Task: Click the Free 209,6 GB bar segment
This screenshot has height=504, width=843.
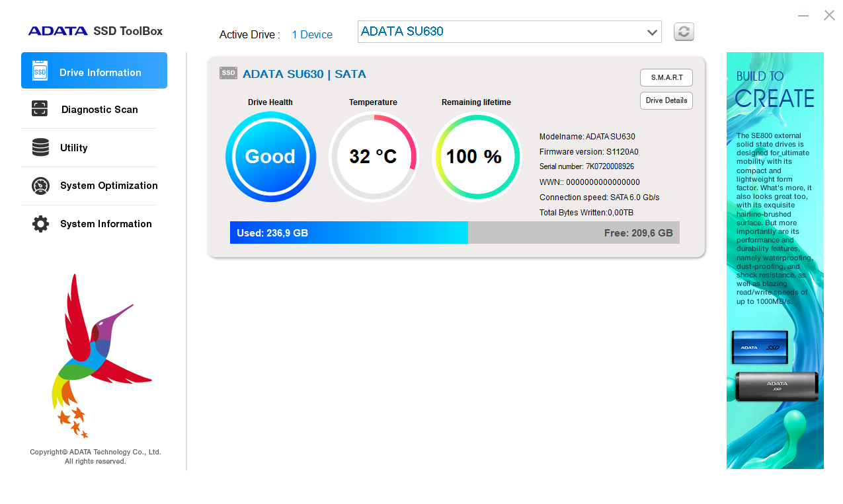Action: (574, 233)
